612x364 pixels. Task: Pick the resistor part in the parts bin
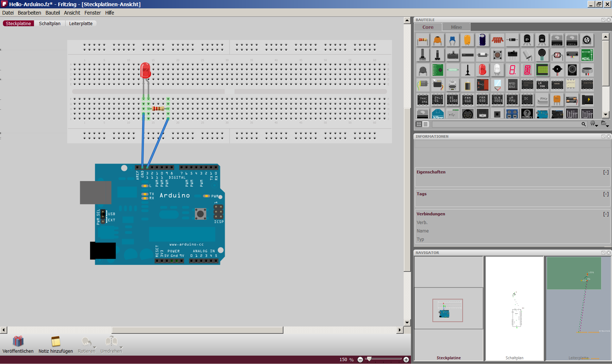(x=423, y=40)
